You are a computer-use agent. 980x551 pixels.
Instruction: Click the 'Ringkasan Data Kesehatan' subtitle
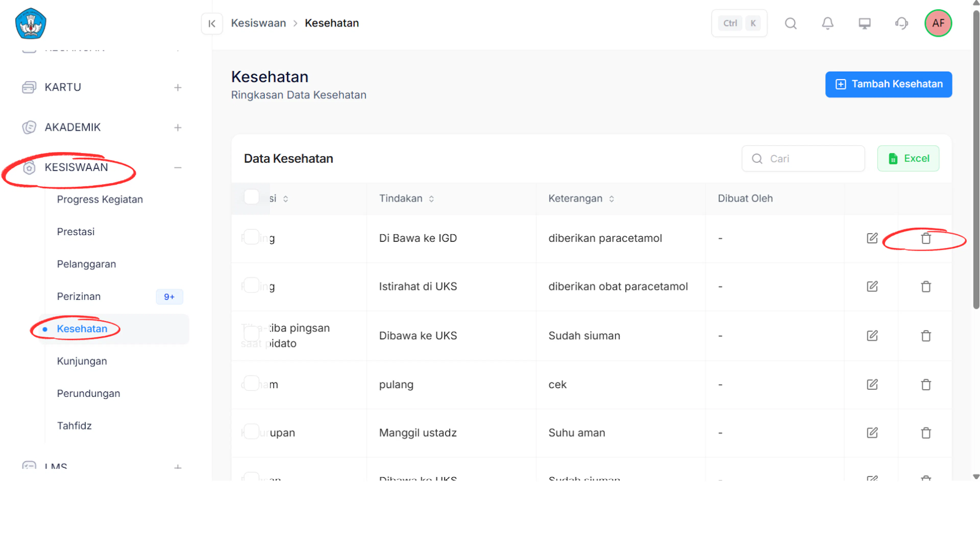299,95
